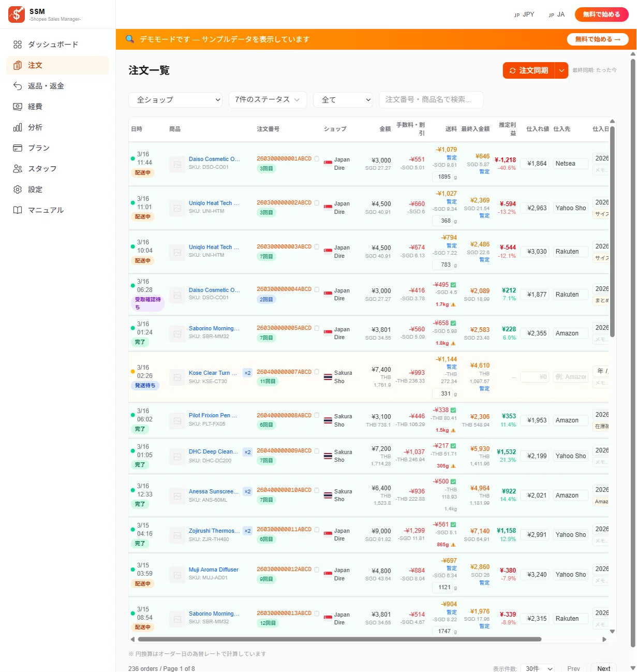Screen dimensions: 637x672
Task: Click the Prev pagination button
Action: tap(573, 668)
